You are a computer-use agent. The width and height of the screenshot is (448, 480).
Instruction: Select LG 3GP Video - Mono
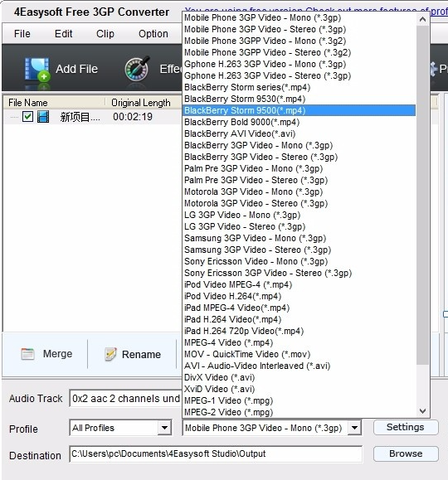(x=299, y=216)
